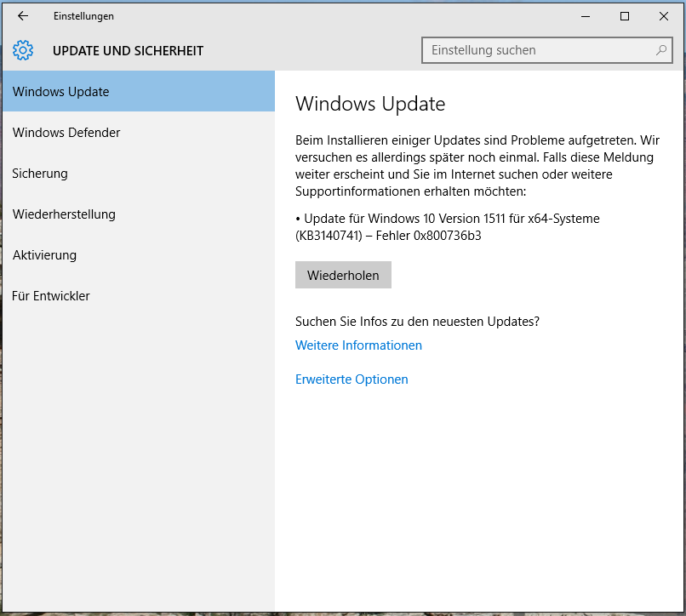Click the Einstellungen title bar text
Viewport: 686px width, 616px height.
[x=83, y=16]
